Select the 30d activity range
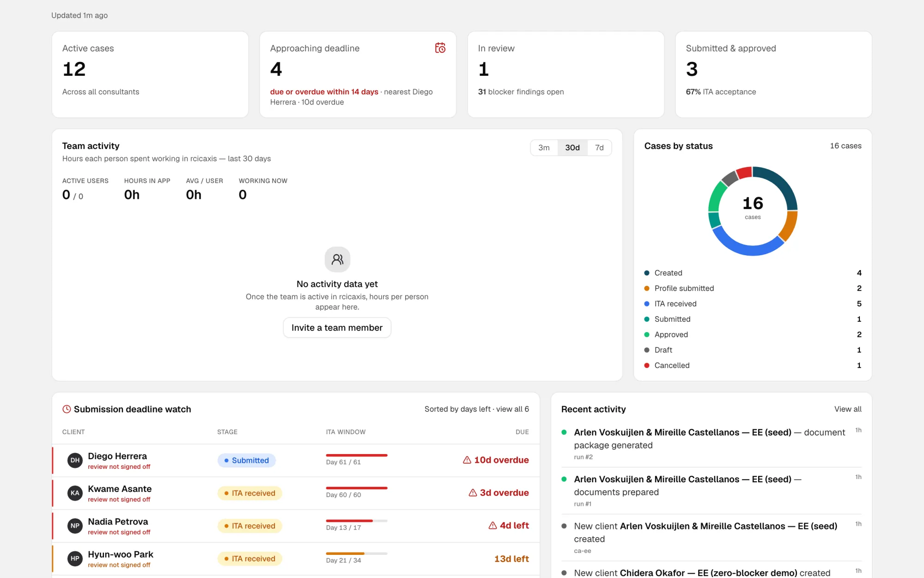The height and width of the screenshot is (578, 924). tap(572, 148)
